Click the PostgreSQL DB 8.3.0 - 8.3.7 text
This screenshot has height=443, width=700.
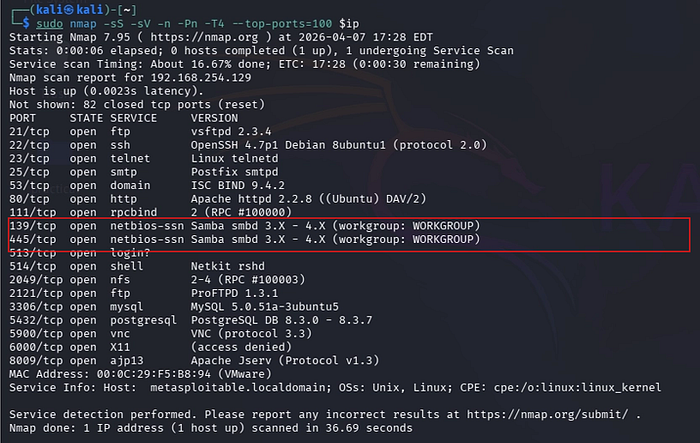[x=281, y=320]
